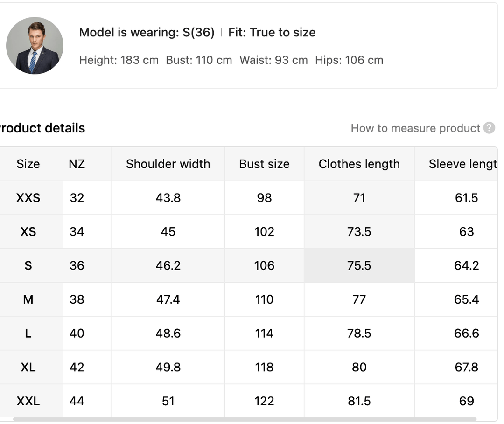Click the M size row label

(x=28, y=299)
